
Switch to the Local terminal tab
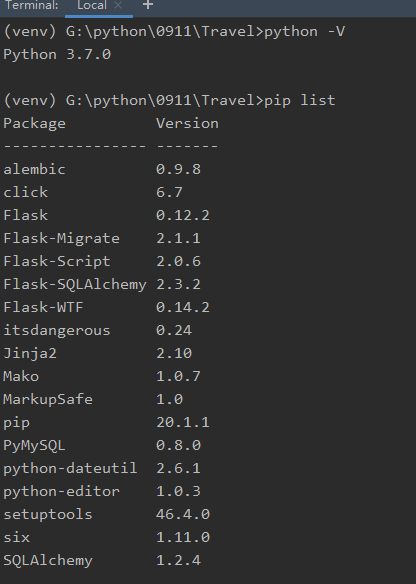point(92,5)
